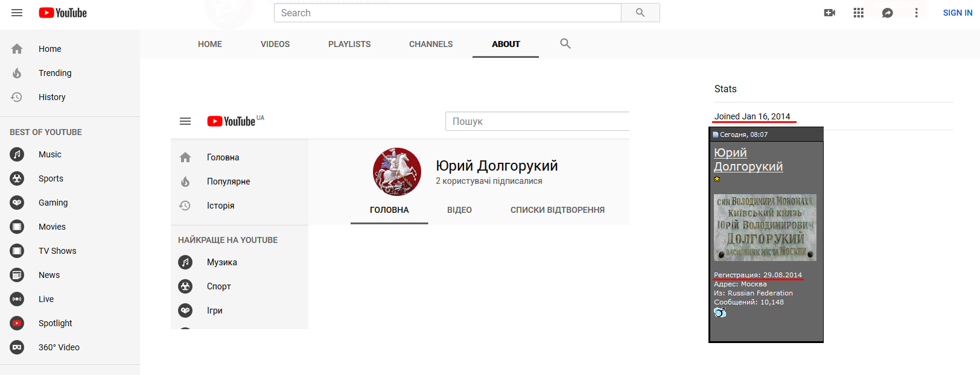Click SIGN IN link
This screenshot has height=375, width=980.
pyautogui.click(x=958, y=13)
